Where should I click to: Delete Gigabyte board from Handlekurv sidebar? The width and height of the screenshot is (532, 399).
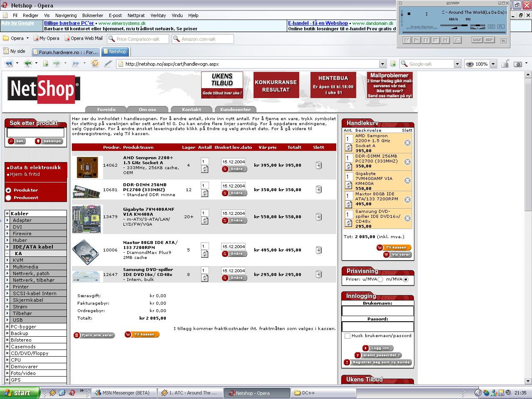pyautogui.click(x=407, y=180)
